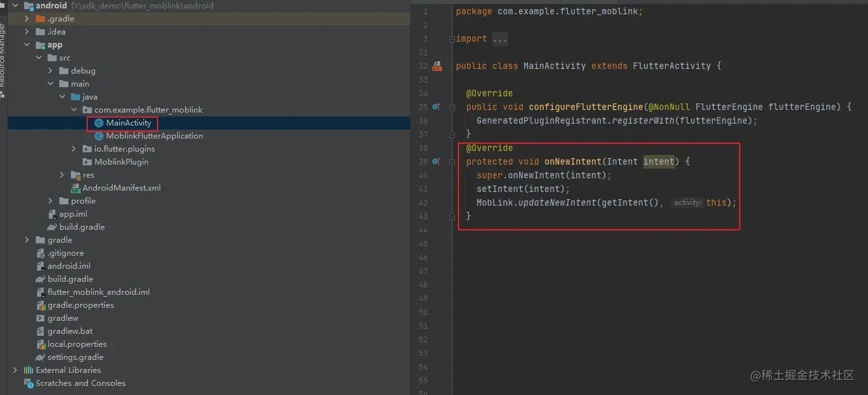Click the gradlew.bat file icon
Image resolution: width=868 pixels, height=395 pixels.
[x=40, y=331]
